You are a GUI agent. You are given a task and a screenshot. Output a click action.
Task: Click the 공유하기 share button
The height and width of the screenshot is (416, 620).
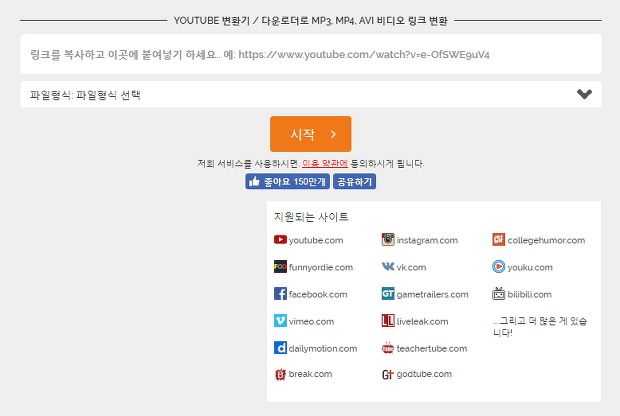coord(354,182)
